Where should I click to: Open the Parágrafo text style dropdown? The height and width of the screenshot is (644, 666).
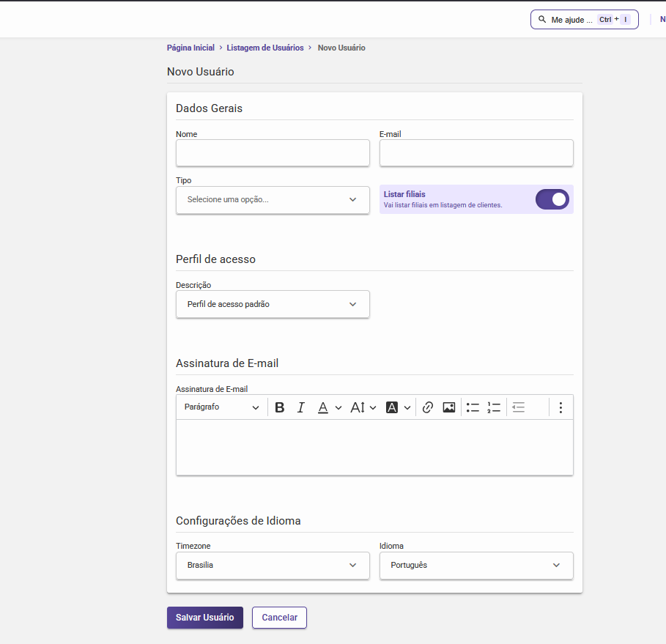(221, 407)
